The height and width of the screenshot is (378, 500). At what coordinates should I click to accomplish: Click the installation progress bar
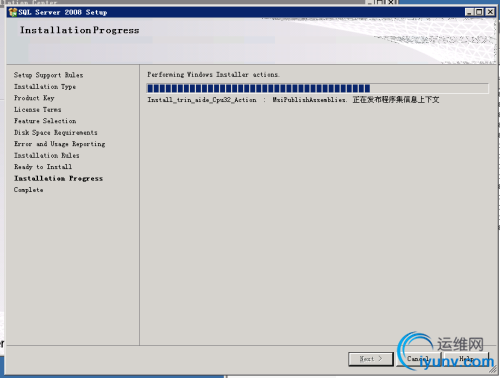pos(318,88)
